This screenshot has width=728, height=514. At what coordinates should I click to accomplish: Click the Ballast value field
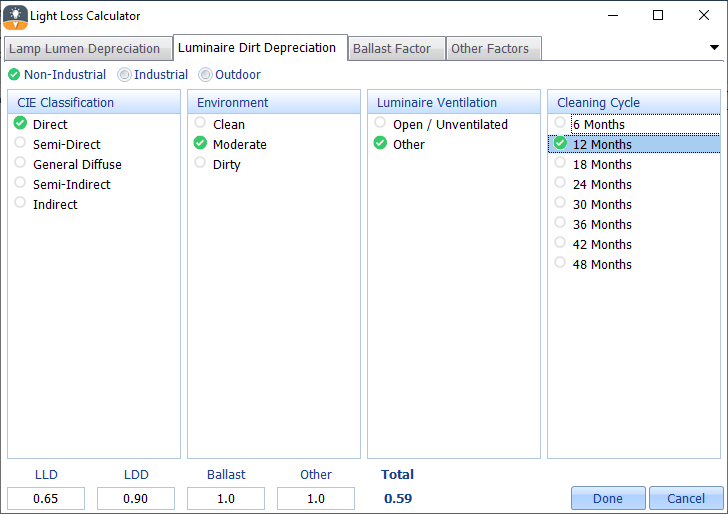click(226, 499)
